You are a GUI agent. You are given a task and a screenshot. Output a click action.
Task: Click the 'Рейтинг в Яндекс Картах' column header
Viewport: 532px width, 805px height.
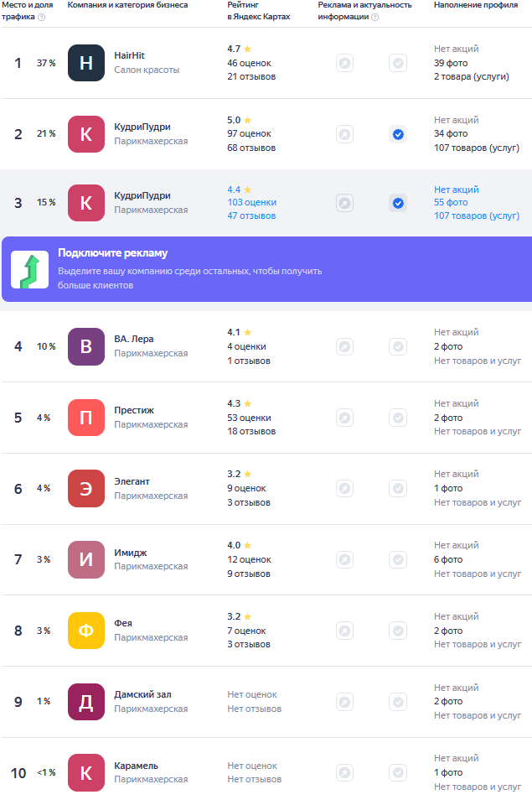(259, 11)
